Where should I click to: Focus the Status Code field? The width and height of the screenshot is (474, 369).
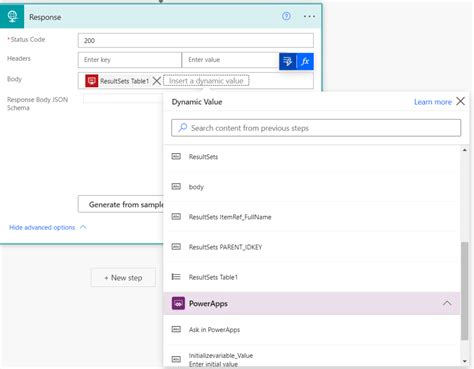pos(196,40)
